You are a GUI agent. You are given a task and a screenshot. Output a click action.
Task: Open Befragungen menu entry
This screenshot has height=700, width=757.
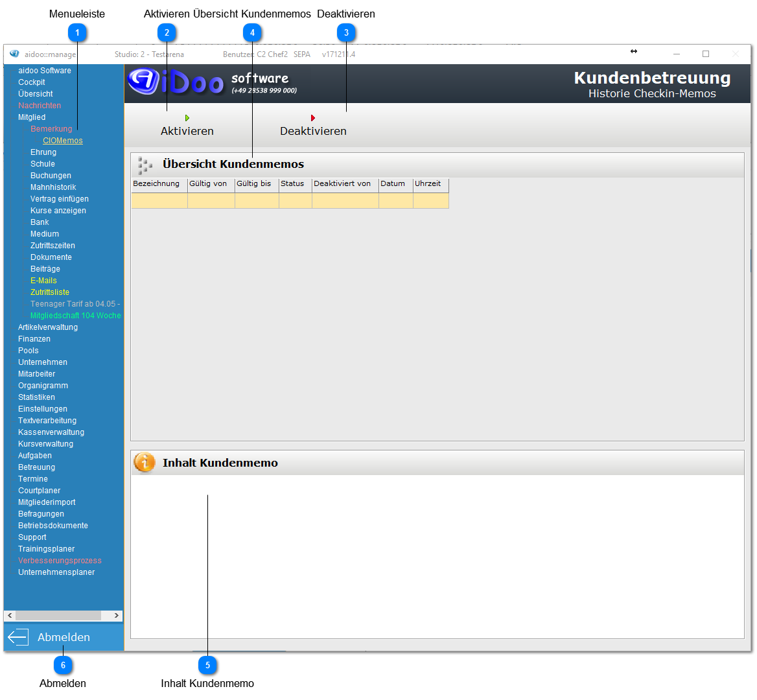[41, 514]
